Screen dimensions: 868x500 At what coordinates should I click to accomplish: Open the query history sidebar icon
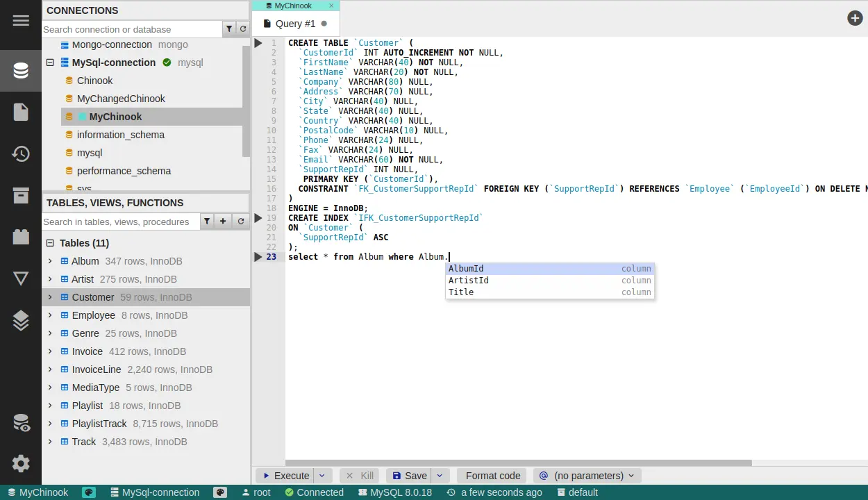tap(21, 153)
